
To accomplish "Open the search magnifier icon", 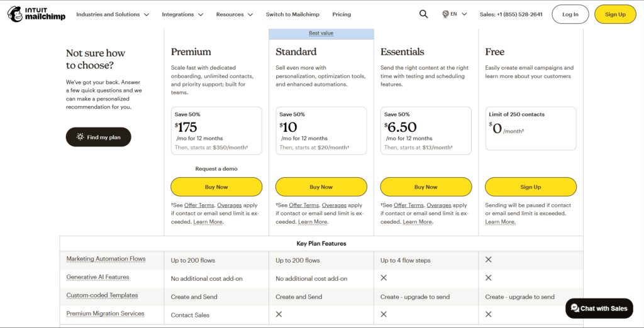I will pos(423,14).
